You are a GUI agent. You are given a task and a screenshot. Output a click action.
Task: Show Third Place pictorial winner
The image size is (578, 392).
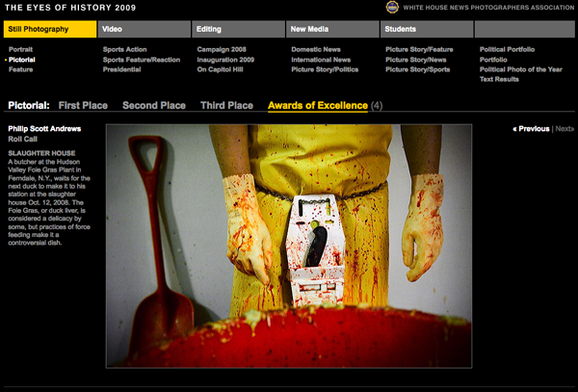(x=226, y=105)
